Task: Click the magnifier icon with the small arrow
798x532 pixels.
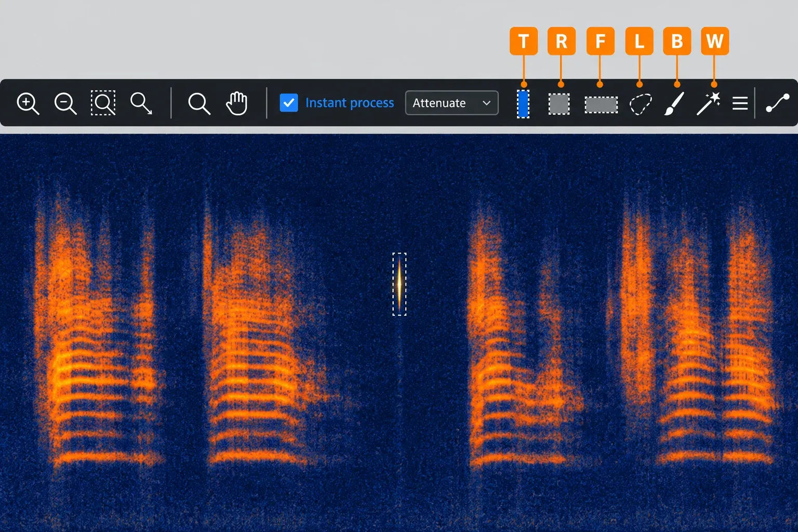Action: point(141,103)
